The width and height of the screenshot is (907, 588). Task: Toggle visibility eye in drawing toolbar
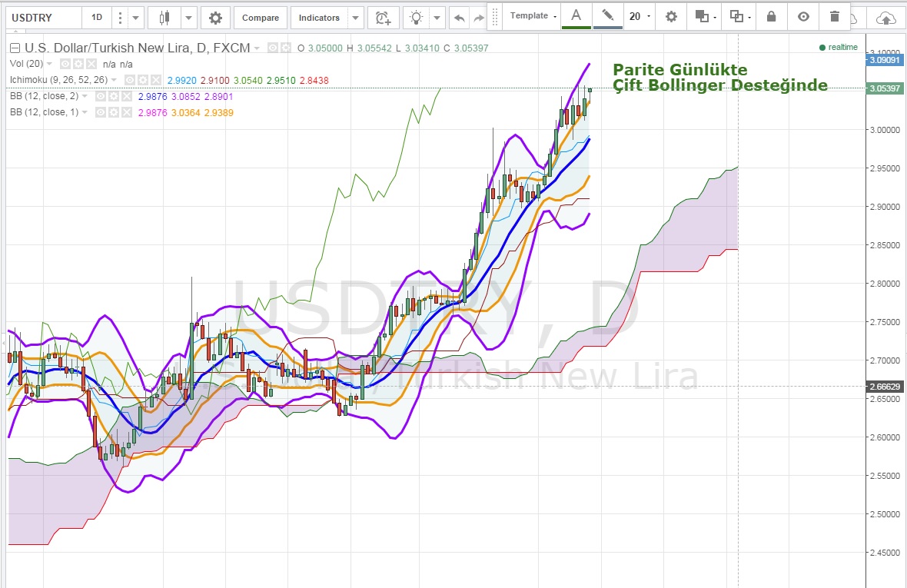803,16
